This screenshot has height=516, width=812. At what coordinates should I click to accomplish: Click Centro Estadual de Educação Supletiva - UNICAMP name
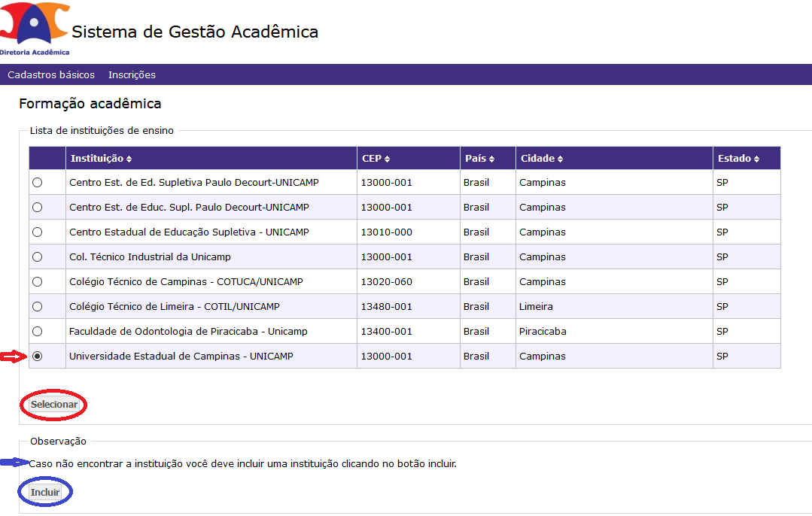point(189,232)
